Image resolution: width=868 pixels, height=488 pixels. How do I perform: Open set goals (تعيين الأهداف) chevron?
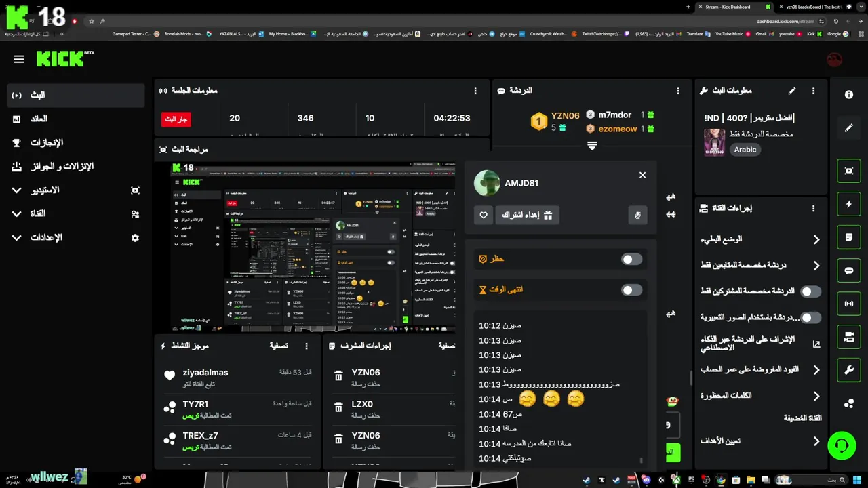coord(816,441)
